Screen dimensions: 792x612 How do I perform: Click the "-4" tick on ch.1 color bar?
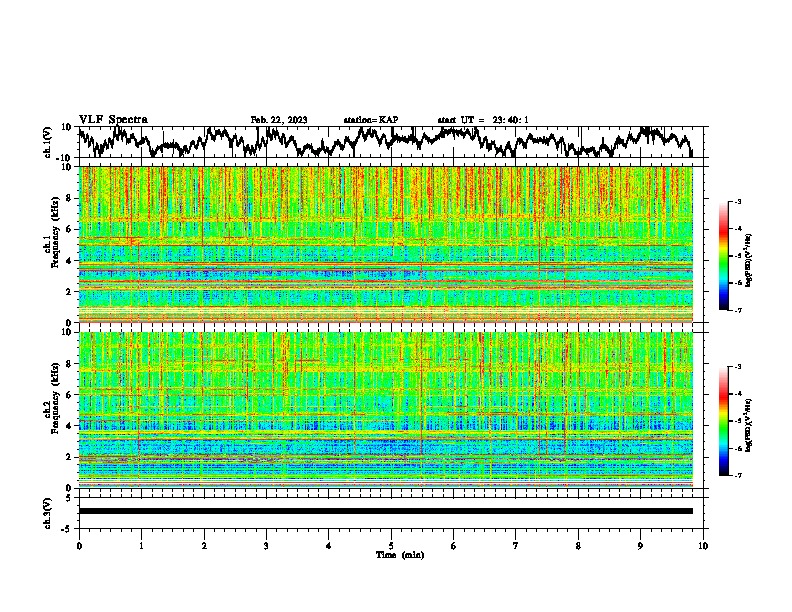738,229
